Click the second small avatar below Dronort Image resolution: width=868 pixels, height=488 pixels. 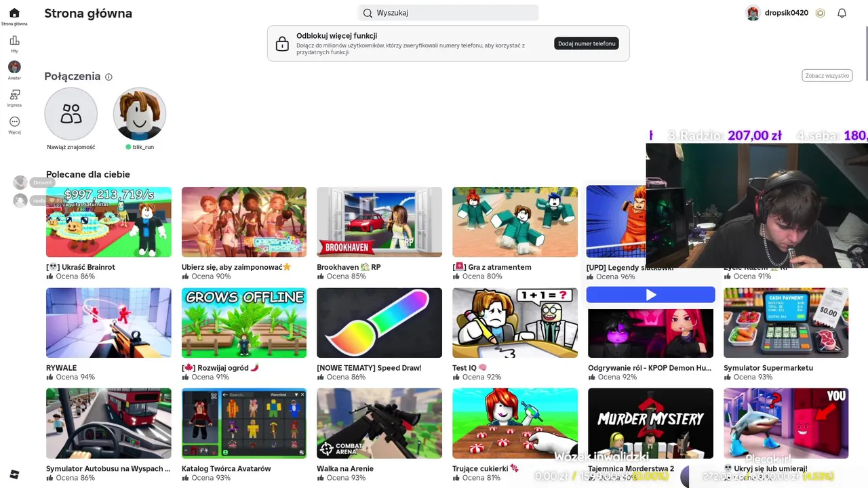coord(20,201)
